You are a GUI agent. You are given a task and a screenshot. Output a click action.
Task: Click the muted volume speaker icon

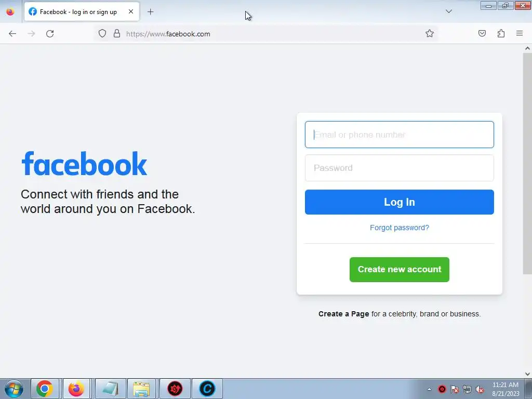(x=480, y=389)
